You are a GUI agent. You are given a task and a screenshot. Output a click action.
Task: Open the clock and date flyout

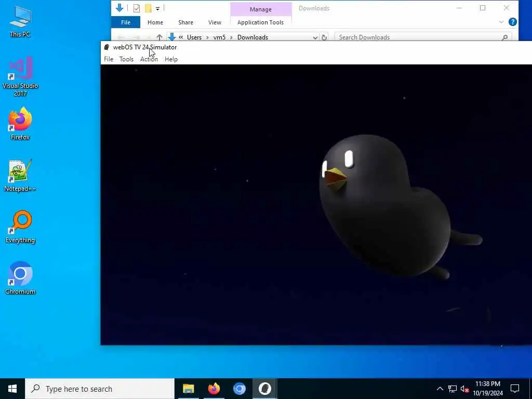click(488, 389)
